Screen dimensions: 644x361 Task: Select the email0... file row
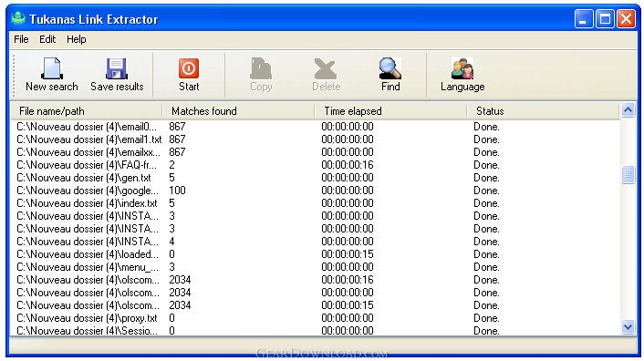tap(316, 127)
